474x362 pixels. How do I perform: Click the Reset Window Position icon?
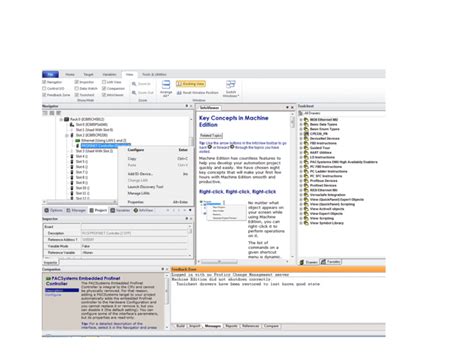point(179,93)
